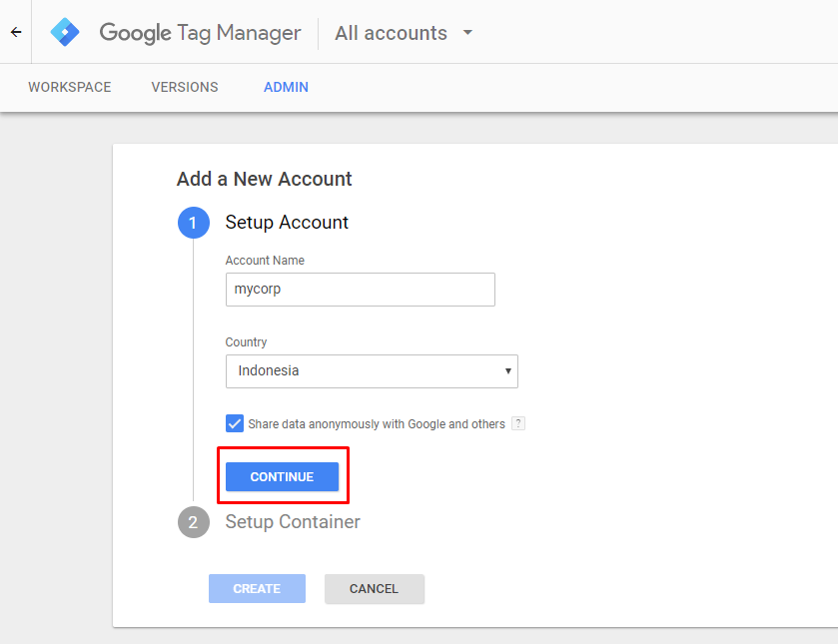Switch to the Workspace tab
This screenshot has height=644, width=838.
pyautogui.click(x=70, y=87)
